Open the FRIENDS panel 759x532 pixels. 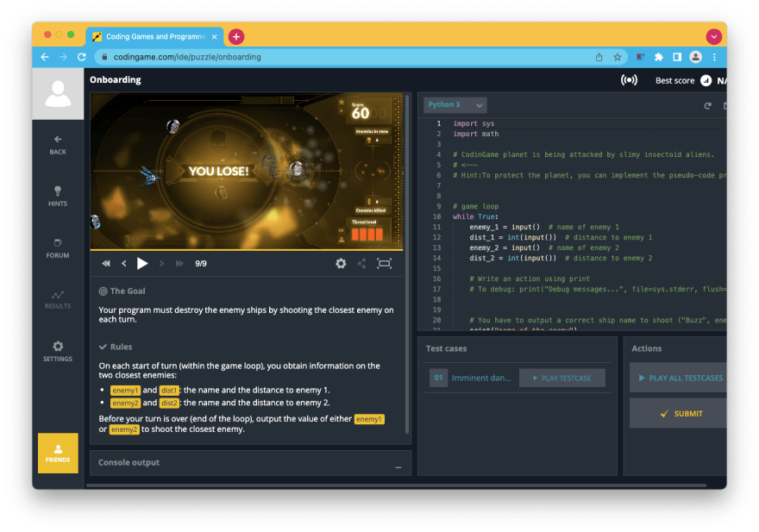(x=58, y=453)
